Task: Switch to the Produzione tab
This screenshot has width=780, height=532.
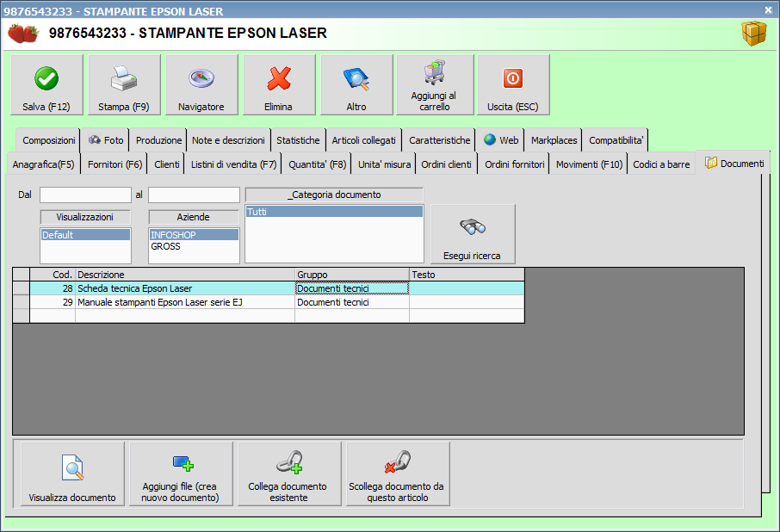Action: pyautogui.click(x=158, y=140)
